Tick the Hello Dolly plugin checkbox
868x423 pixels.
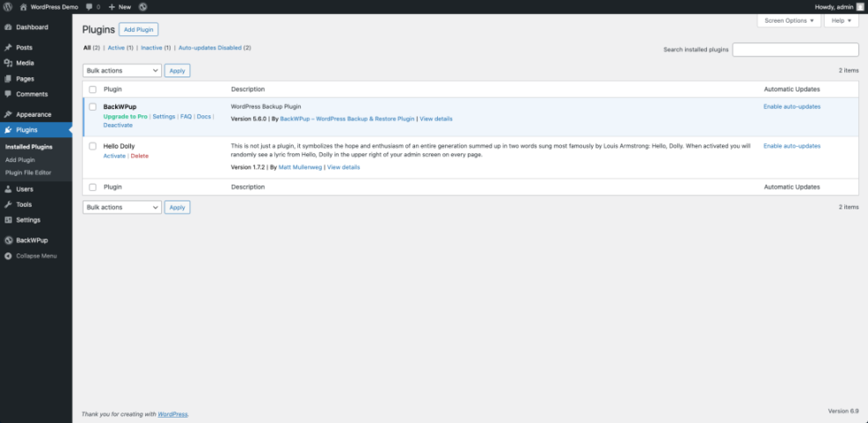[92, 146]
